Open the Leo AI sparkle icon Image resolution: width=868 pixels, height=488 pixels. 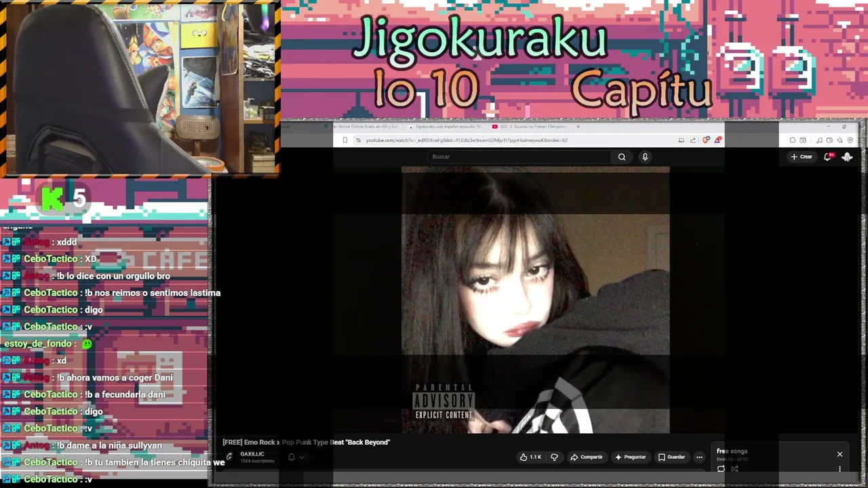point(840,140)
